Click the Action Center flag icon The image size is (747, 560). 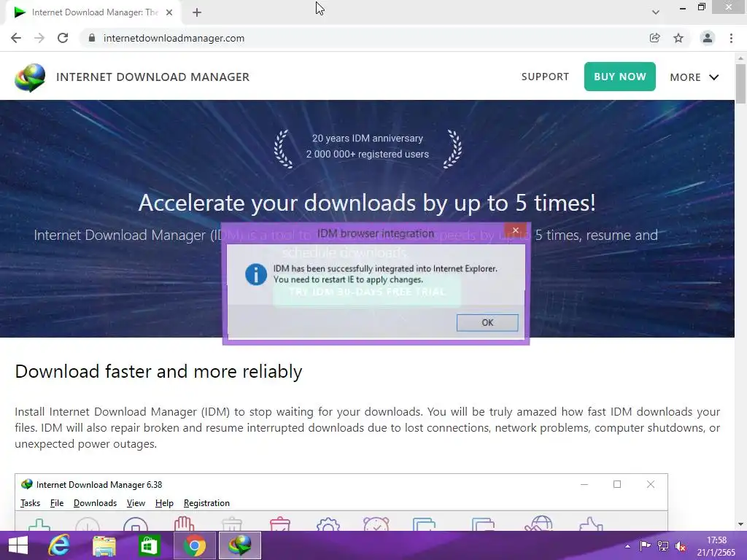(x=645, y=546)
